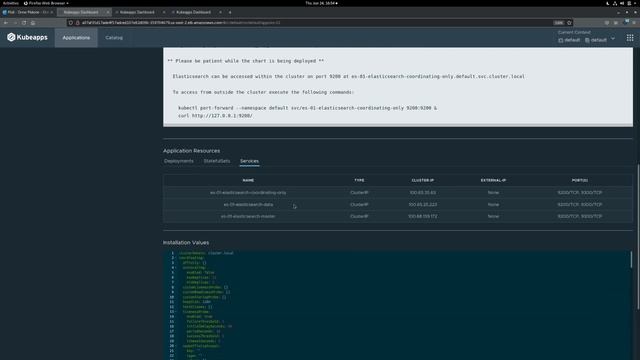Select es-01-elasticsearch-data service name
Screen dimensions: 640x360
tap(248, 204)
